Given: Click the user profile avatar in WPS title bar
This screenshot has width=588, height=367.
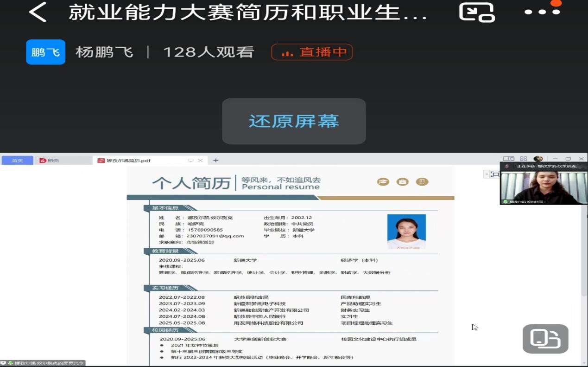Looking at the screenshot, I should click(538, 159).
